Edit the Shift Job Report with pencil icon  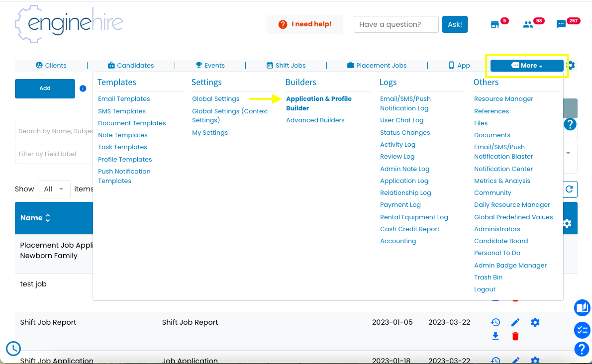[x=515, y=323]
